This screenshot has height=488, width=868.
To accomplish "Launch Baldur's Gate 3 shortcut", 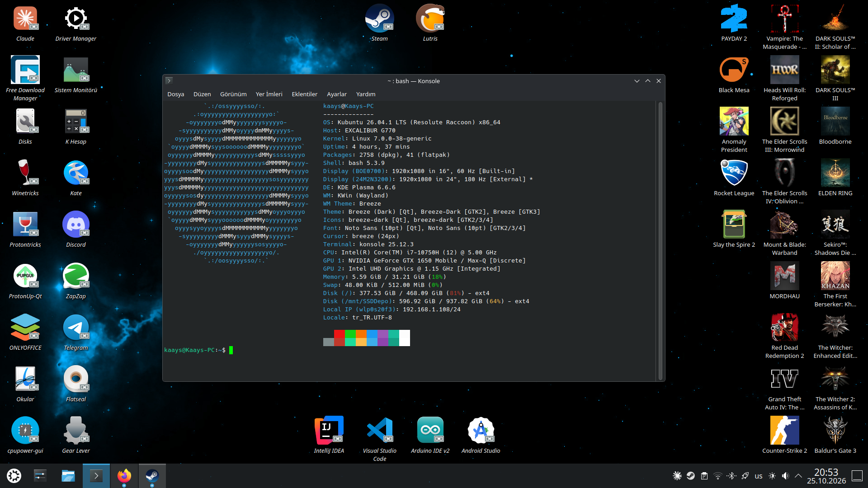I will [835, 430].
